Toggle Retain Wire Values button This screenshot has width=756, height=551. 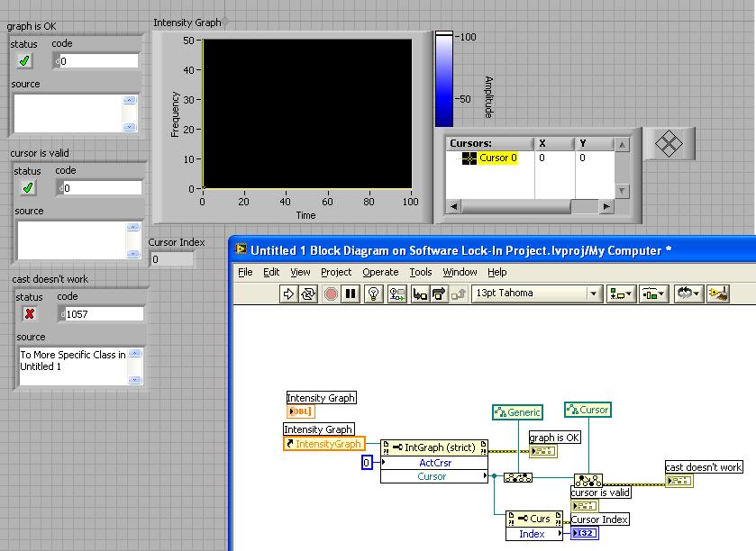(x=396, y=294)
